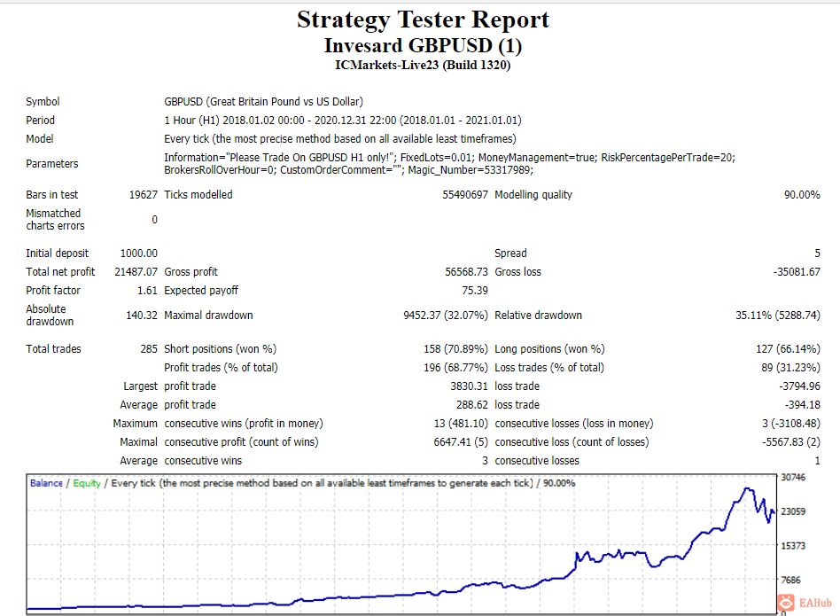Viewport: 840px width, 616px height.
Task: Select the 90.00% modelling quality value
Action: 802,194
